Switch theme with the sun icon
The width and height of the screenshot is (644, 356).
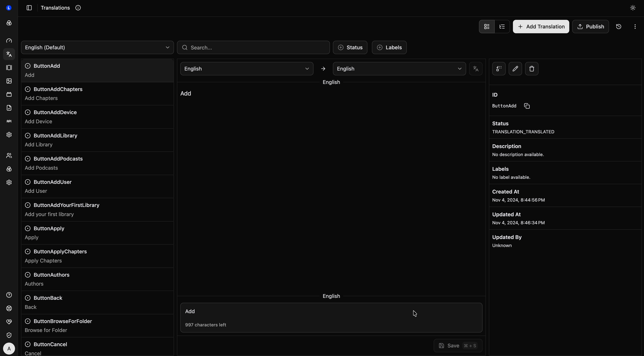633,8
